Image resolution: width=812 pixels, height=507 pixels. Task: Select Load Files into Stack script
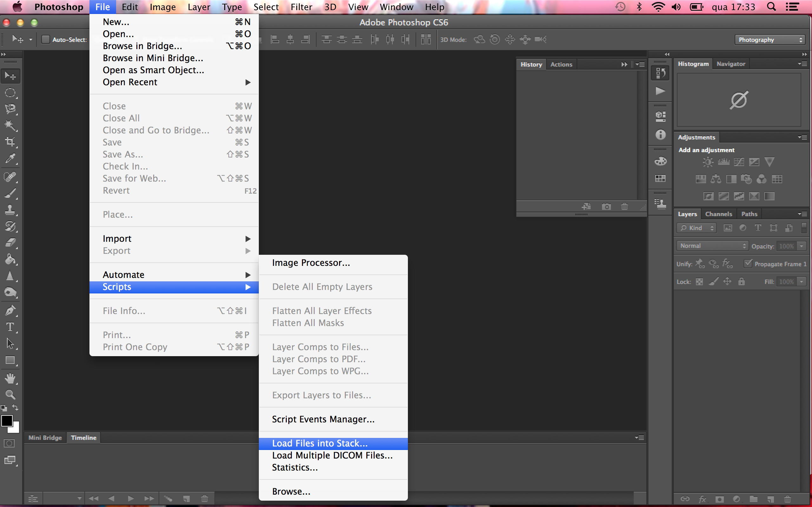(320, 443)
